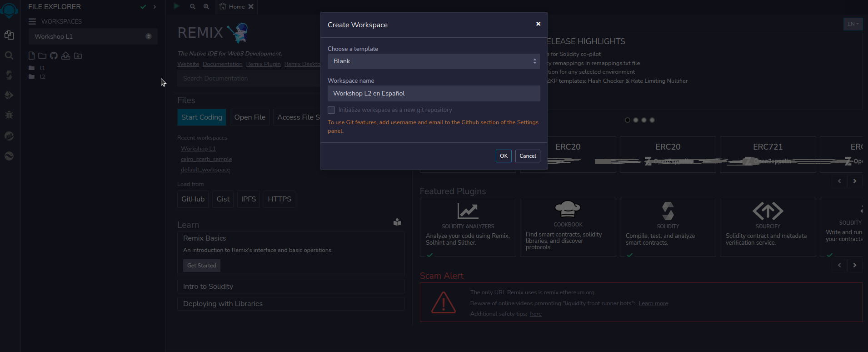Screen dimensions: 868x352
Task: Go to previous featured plugins arrow
Action: tap(839, 265)
